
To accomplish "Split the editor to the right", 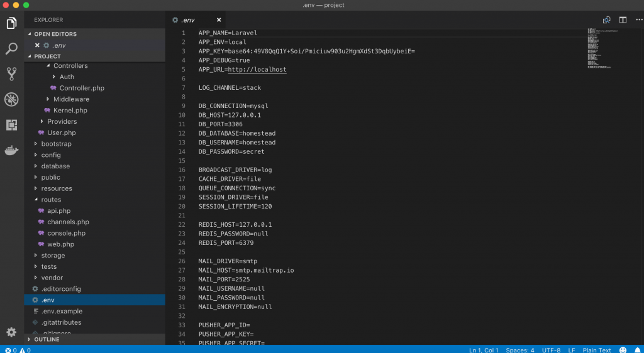I will click(623, 20).
